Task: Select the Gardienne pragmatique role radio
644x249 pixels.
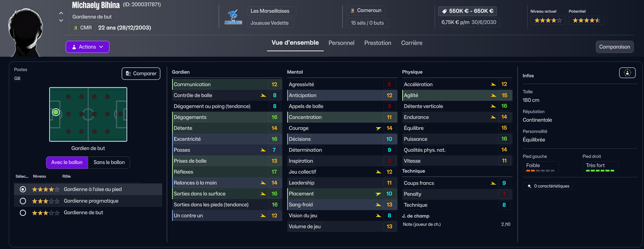Action: tap(23, 201)
